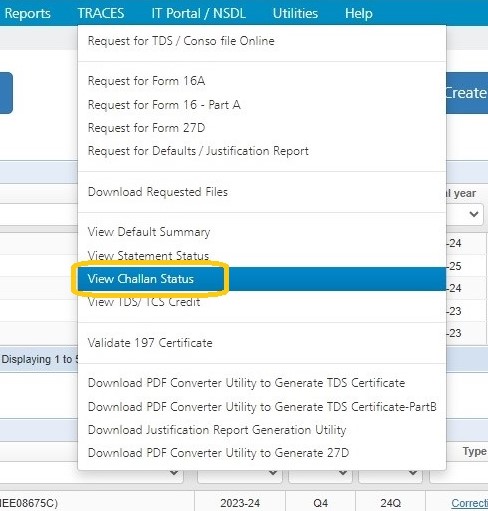Open the IT Portal / NSDL menu
This screenshot has height=511, width=488.
click(198, 14)
